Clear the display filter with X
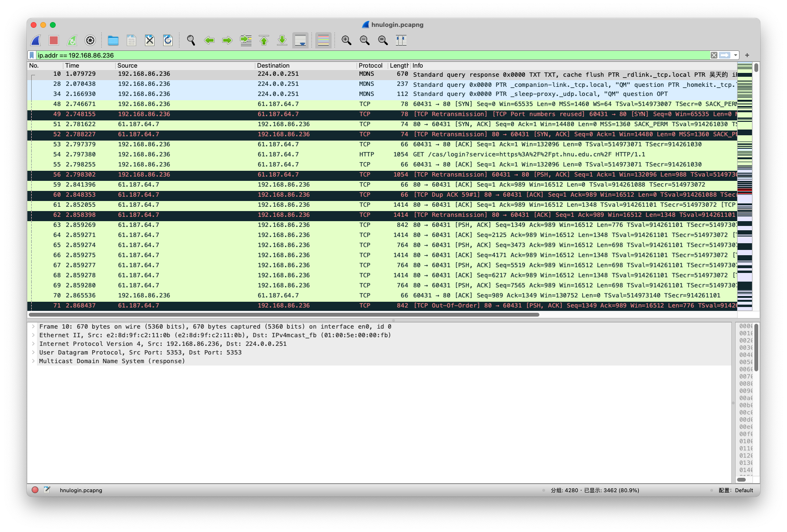This screenshot has width=787, height=532. (x=714, y=55)
